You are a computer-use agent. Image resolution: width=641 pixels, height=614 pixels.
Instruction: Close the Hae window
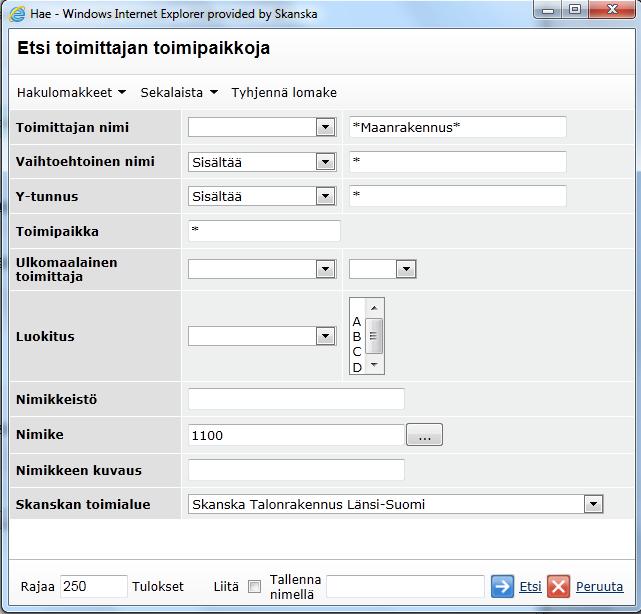point(612,10)
